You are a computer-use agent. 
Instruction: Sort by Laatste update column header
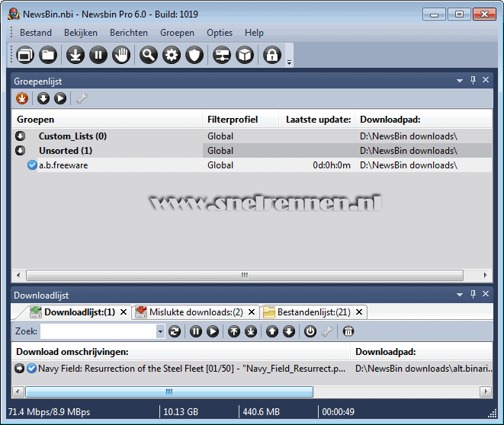(317, 120)
